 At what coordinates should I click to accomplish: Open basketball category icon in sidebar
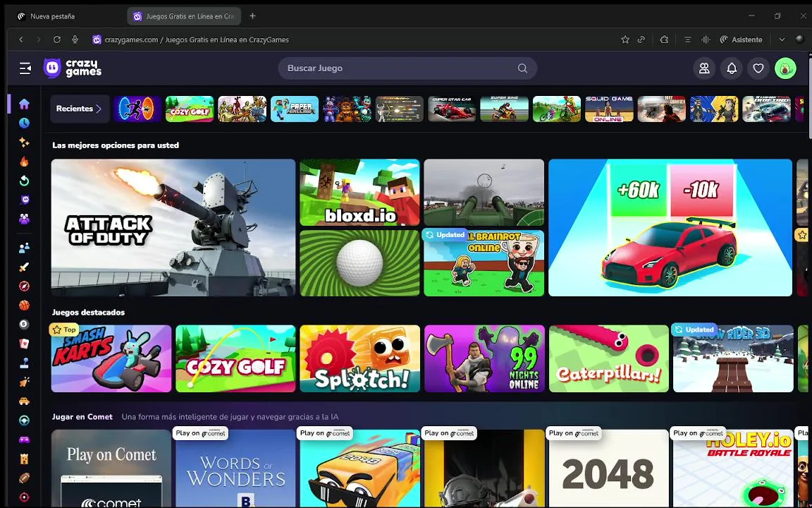(x=24, y=306)
